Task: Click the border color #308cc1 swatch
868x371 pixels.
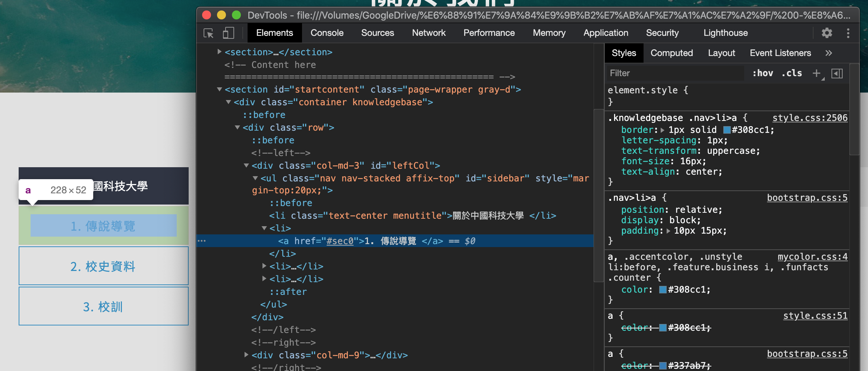Action: pyautogui.click(x=727, y=130)
